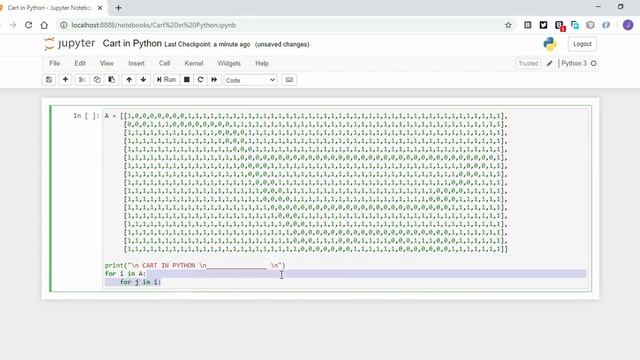Close the Cart in Python tab
The image size is (640, 360).
click(x=100, y=8)
